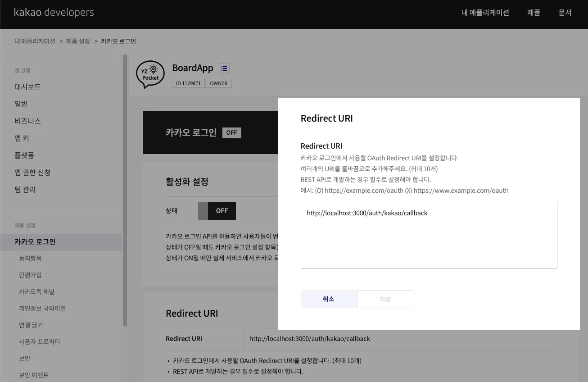The image size is (588, 382).
Task: Select 팀 관리 in sidebar
Action: coord(25,190)
